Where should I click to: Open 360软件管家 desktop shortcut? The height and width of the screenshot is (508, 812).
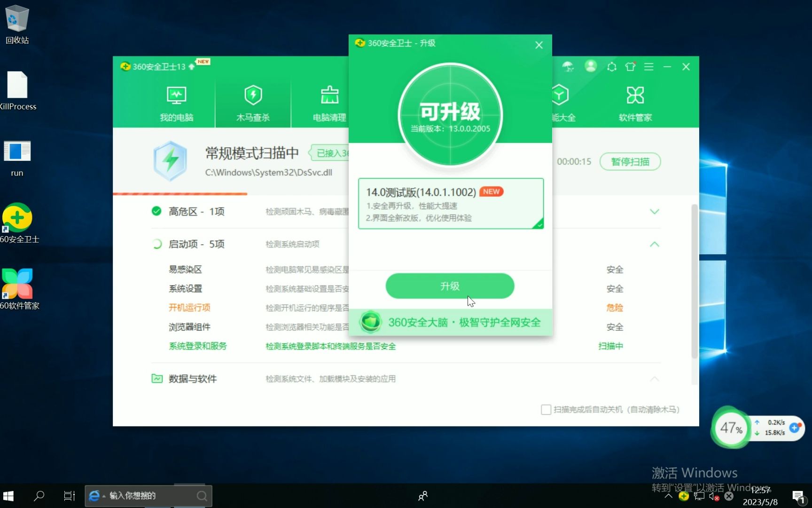(18, 289)
